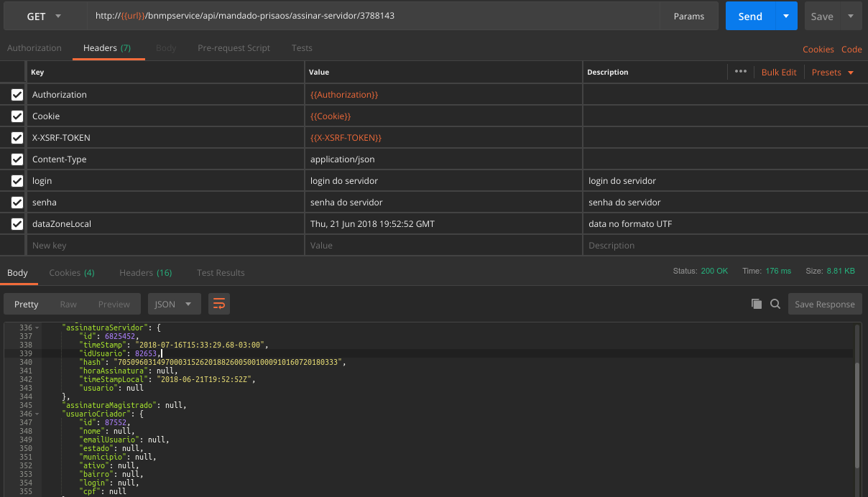Open the response Cookies (4) tab

point(72,273)
